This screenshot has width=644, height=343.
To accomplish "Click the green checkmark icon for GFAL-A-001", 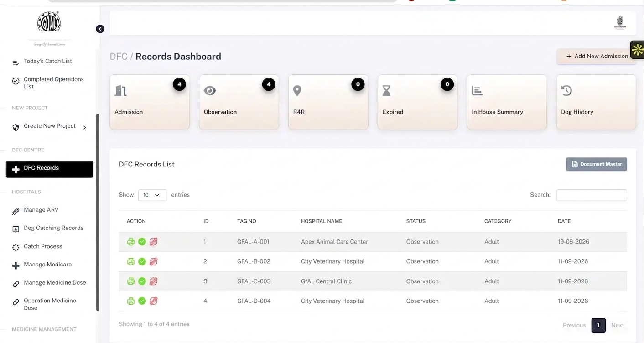I will 142,242.
